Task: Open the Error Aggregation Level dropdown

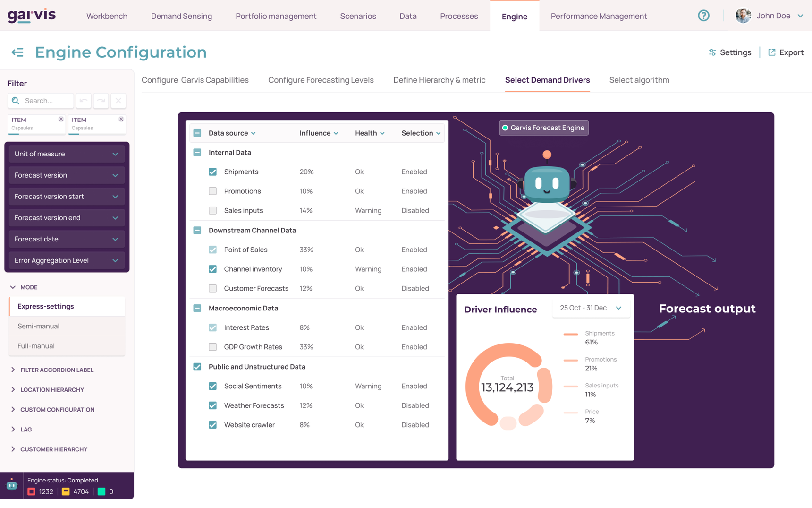Action: click(67, 260)
